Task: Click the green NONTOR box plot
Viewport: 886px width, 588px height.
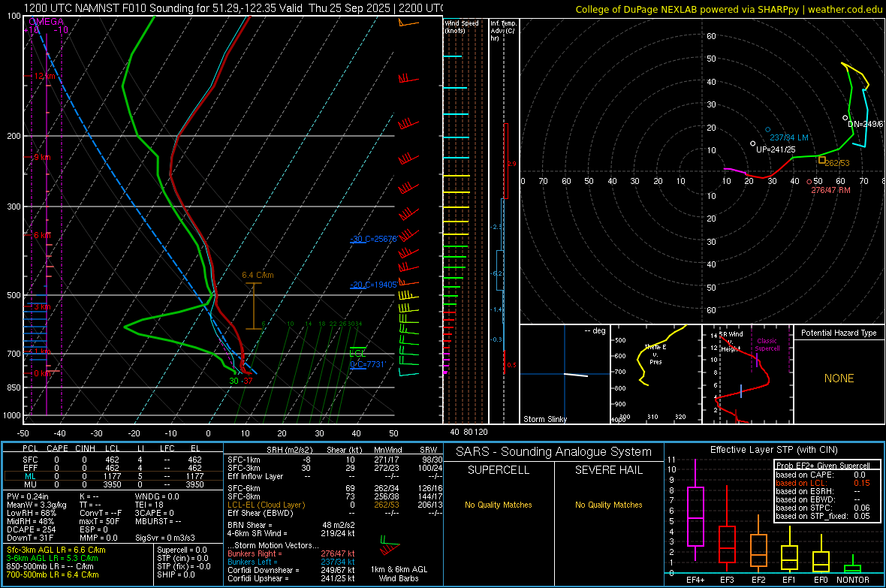Action: pos(853,567)
